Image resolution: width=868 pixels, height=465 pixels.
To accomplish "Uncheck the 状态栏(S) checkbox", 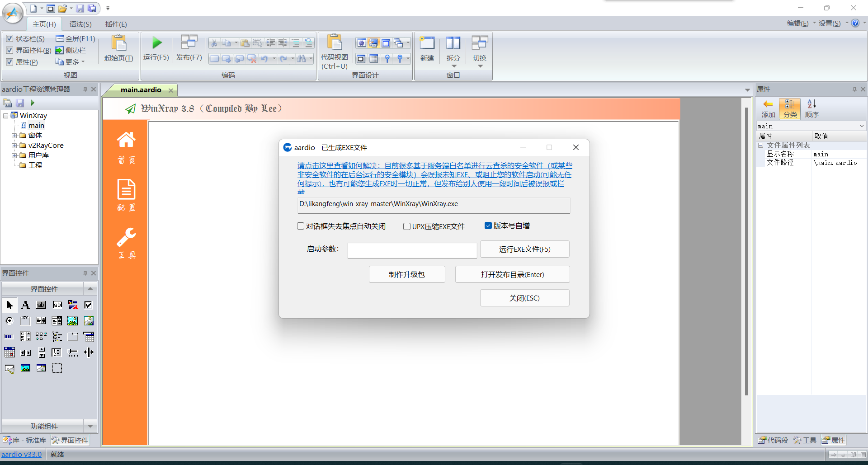I will tap(9, 38).
